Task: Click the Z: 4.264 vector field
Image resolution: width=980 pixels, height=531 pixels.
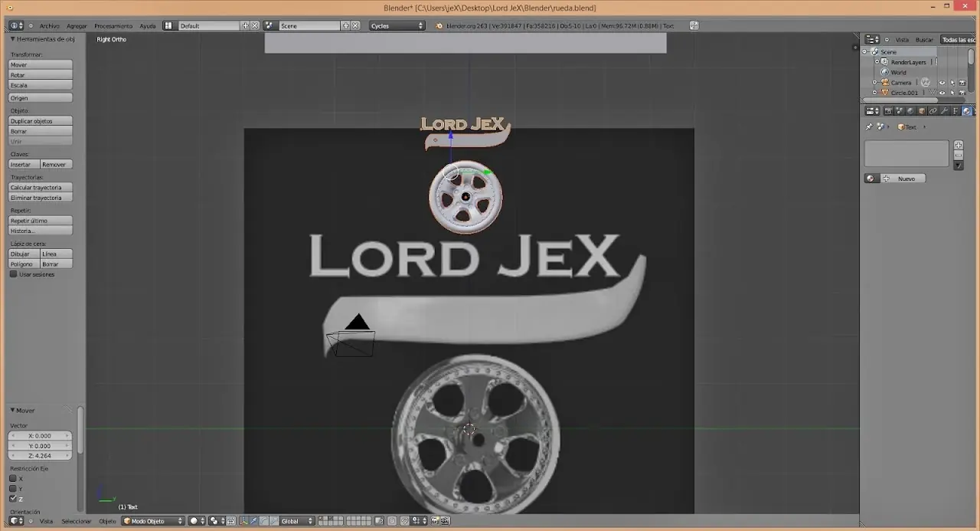Action: coord(40,455)
